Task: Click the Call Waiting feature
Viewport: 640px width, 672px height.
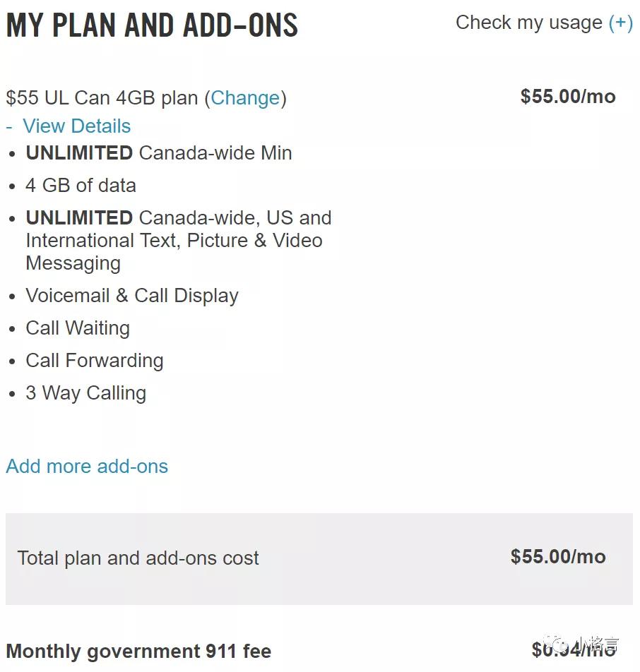Action: coord(78,328)
